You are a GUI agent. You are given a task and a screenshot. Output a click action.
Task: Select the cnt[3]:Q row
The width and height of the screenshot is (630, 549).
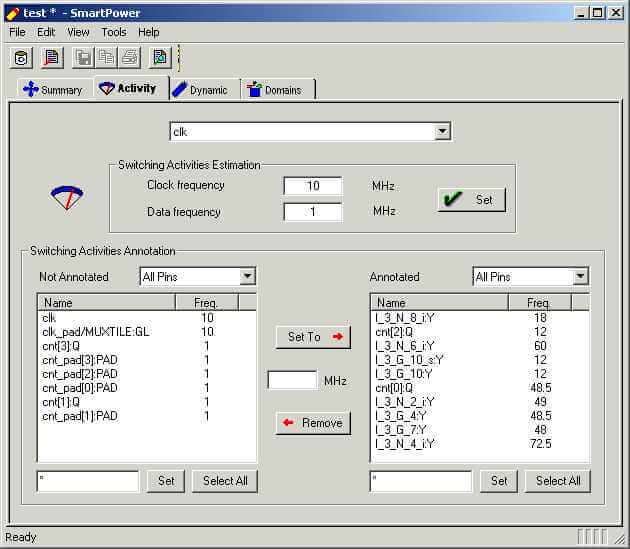tap(147, 346)
